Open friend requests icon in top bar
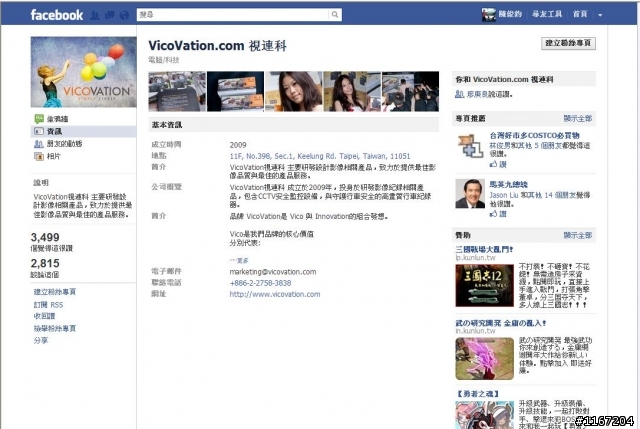The width and height of the screenshot is (640, 429). (x=95, y=16)
